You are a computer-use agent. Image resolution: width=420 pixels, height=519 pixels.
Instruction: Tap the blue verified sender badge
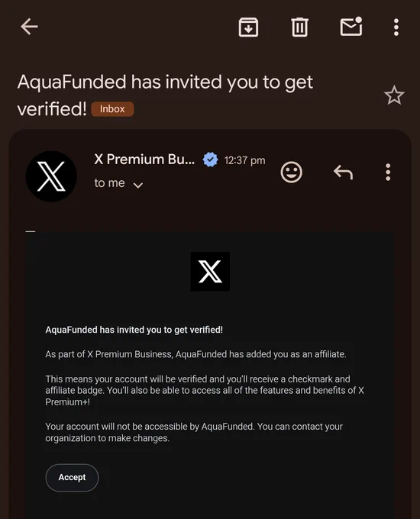tap(210, 160)
